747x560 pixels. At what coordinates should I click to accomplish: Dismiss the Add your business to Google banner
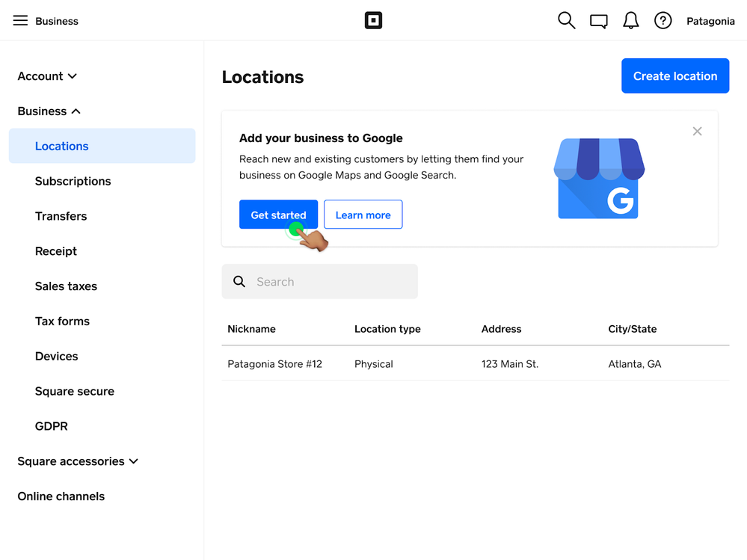click(x=697, y=132)
